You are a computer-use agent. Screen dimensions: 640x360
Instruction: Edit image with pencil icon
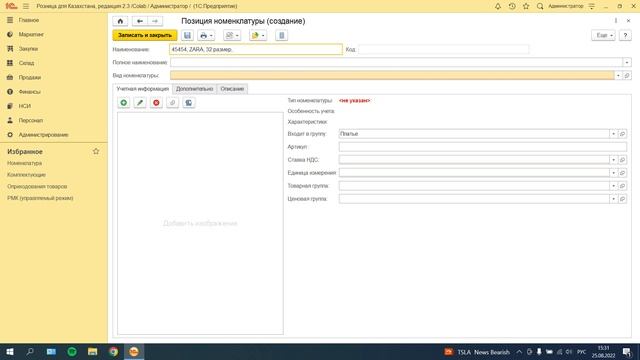point(140,103)
